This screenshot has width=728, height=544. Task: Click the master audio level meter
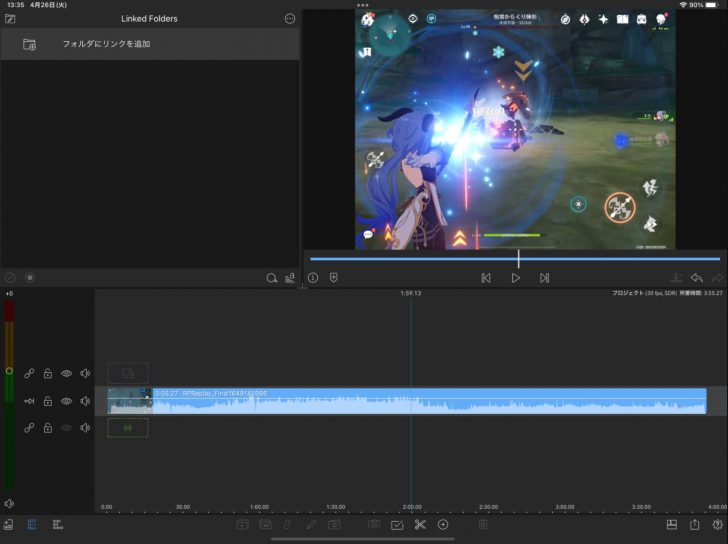[x=9, y=395]
